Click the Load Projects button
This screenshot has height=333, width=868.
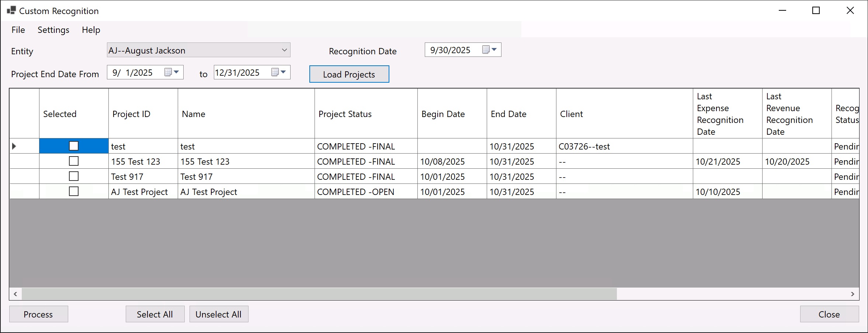point(348,74)
